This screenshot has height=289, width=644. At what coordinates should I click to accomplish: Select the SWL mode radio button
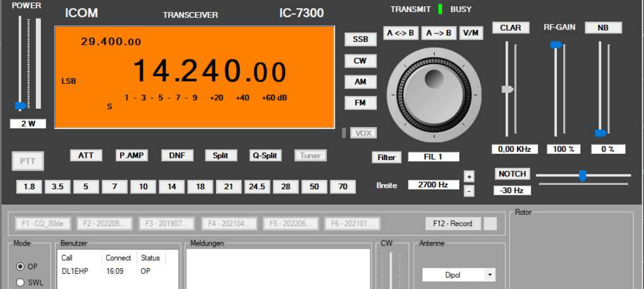click(x=20, y=283)
